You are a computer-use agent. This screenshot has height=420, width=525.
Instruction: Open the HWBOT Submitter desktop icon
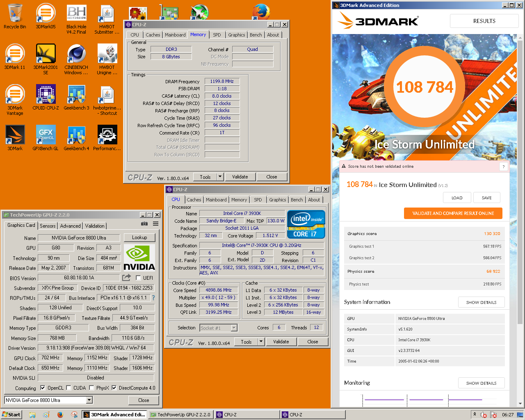107,19
